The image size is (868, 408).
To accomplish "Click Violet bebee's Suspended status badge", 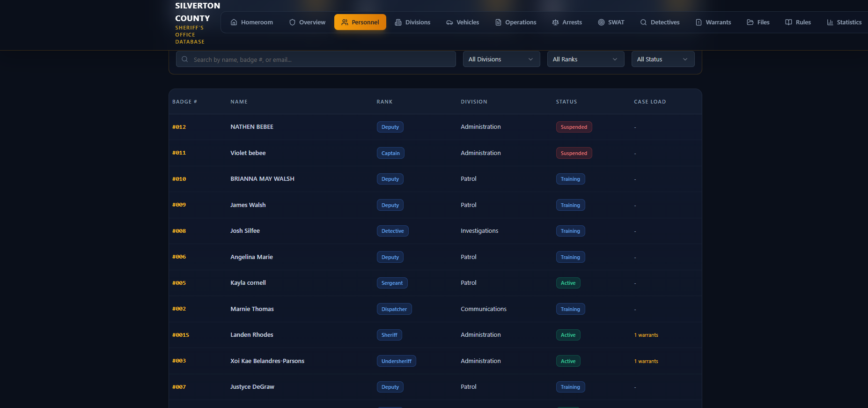I will [x=574, y=153].
